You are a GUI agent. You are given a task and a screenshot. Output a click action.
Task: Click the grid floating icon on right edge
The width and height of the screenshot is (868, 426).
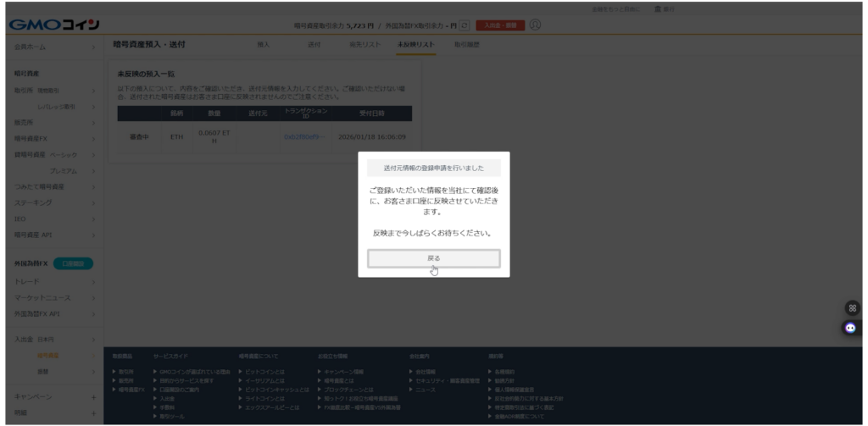(852, 307)
